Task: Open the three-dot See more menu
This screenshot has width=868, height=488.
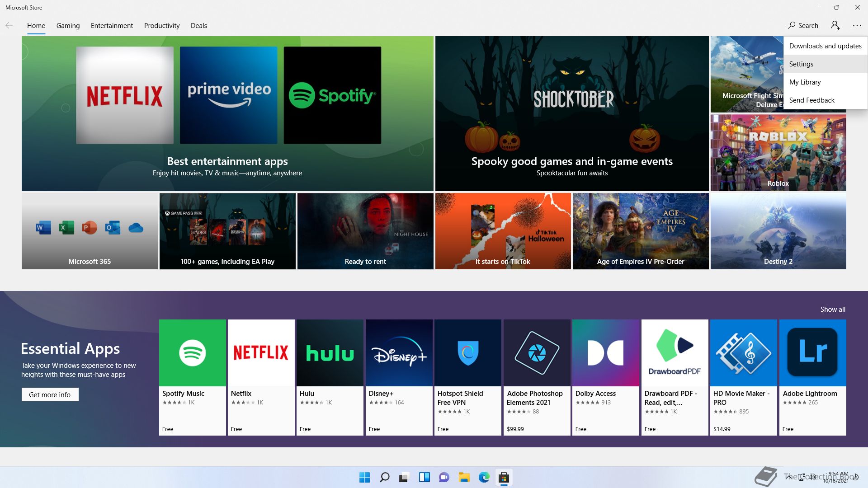Action: pyautogui.click(x=857, y=26)
